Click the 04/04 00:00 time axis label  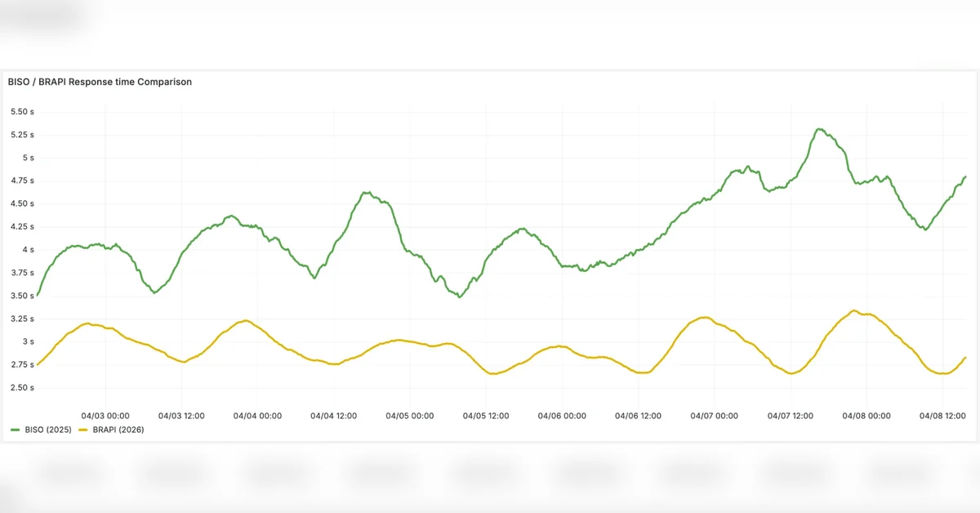coord(257,416)
